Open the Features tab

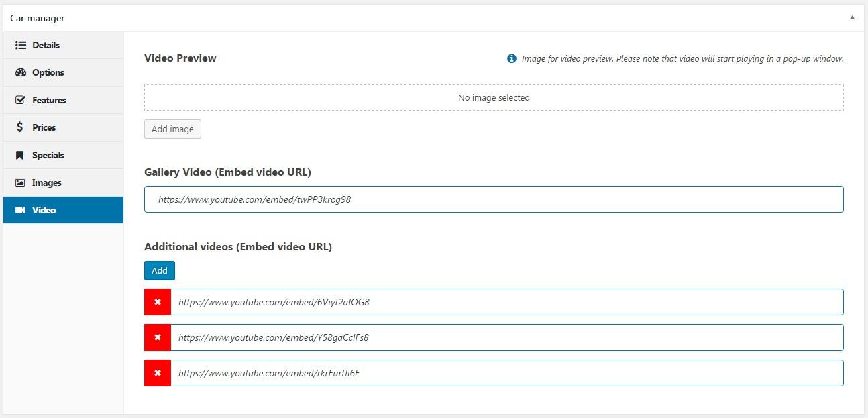(49, 100)
